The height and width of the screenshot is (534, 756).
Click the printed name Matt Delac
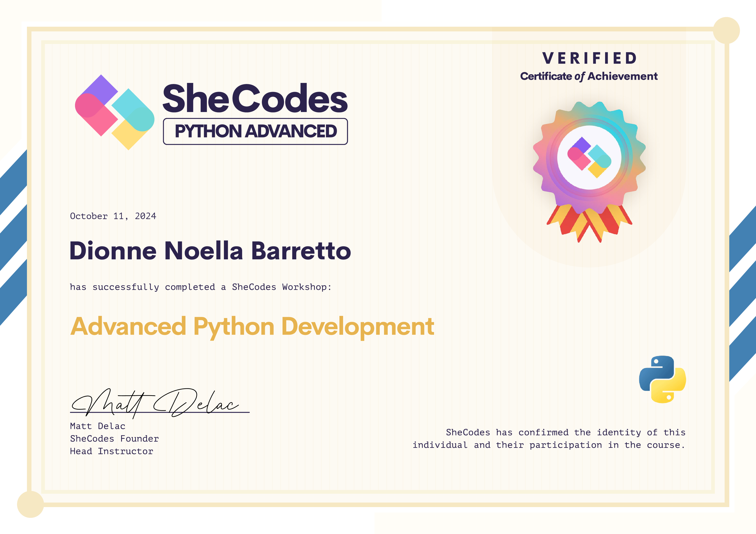[97, 426]
